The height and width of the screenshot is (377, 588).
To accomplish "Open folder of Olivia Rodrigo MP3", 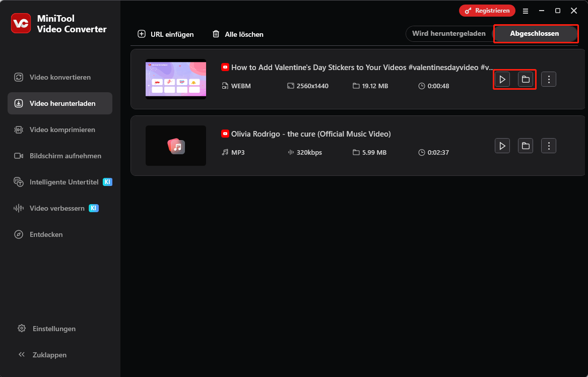I will tap(526, 146).
